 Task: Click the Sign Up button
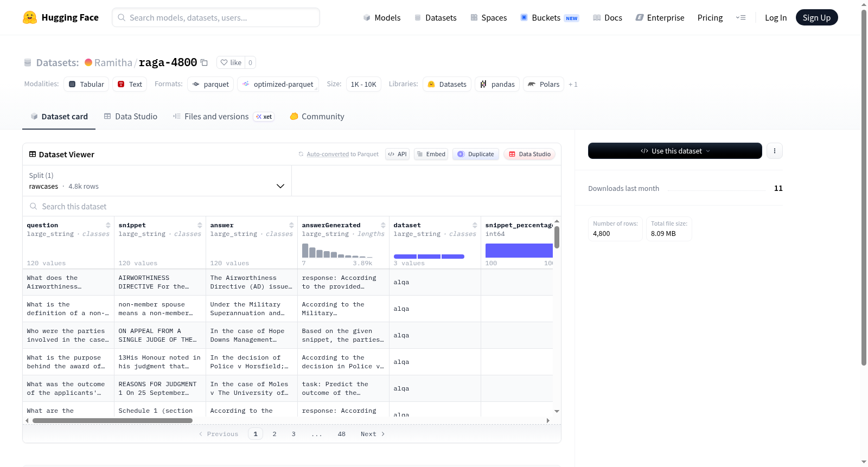(816, 17)
